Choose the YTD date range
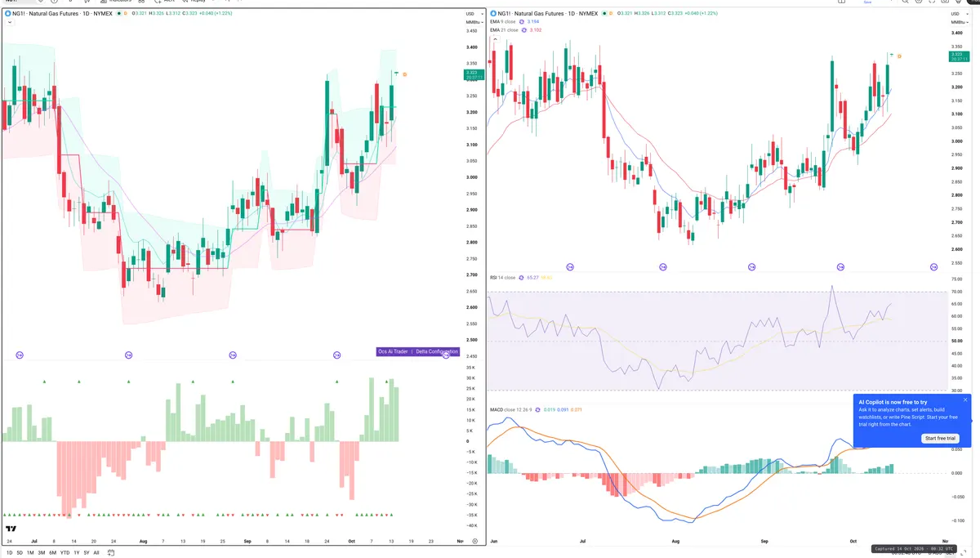Image resolution: width=980 pixels, height=558 pixels. 65,553
